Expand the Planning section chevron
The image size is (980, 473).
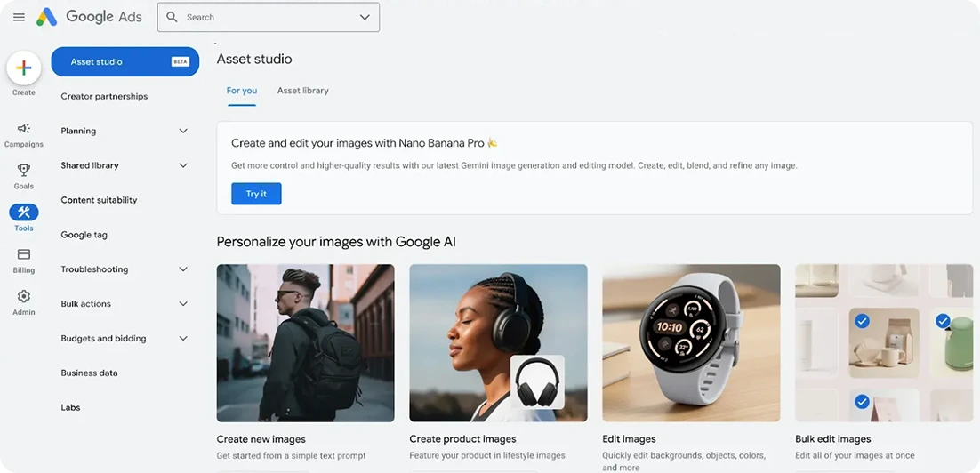tap(183, 132)
